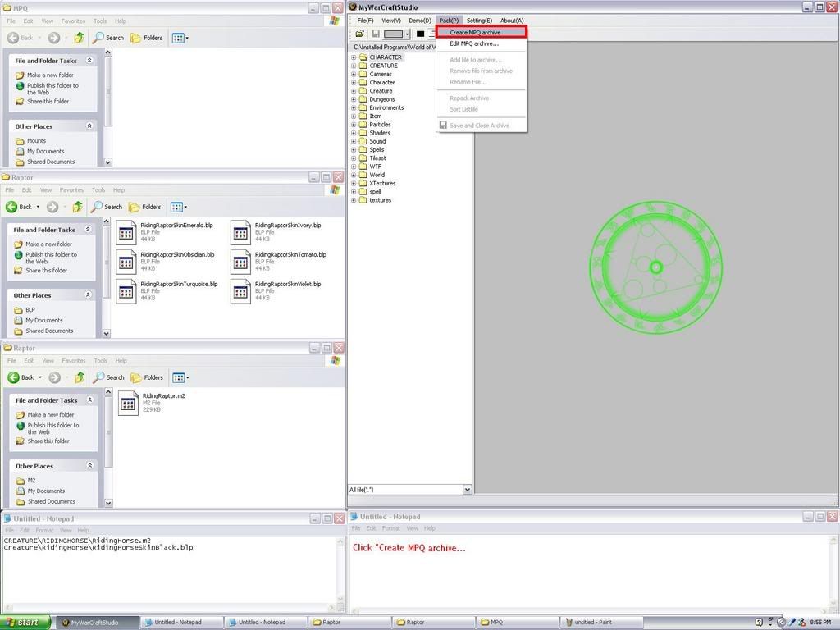Open Views dropdown in Raptor BLP files window
Screen dimensions: 840x630
point(178,207)
